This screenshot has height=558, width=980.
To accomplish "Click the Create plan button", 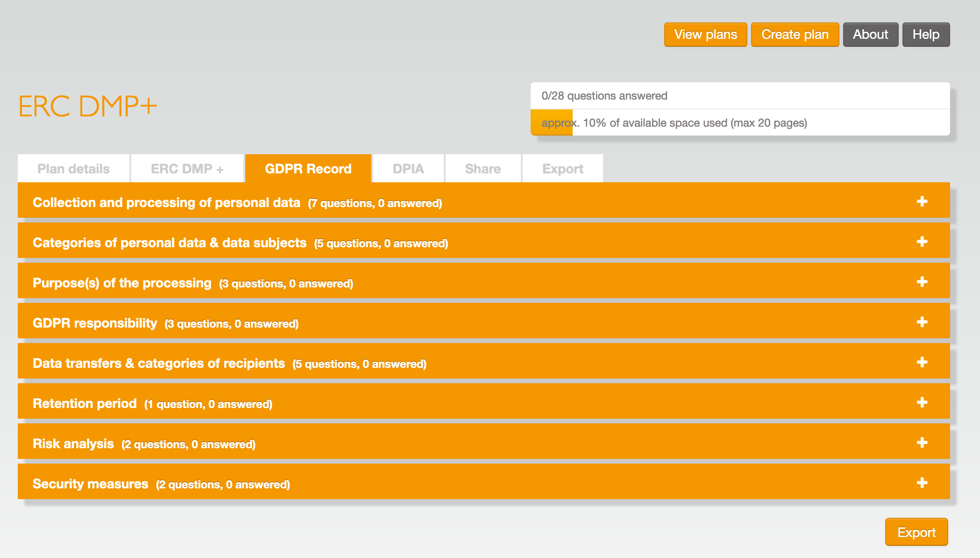I will pos(795,35).
